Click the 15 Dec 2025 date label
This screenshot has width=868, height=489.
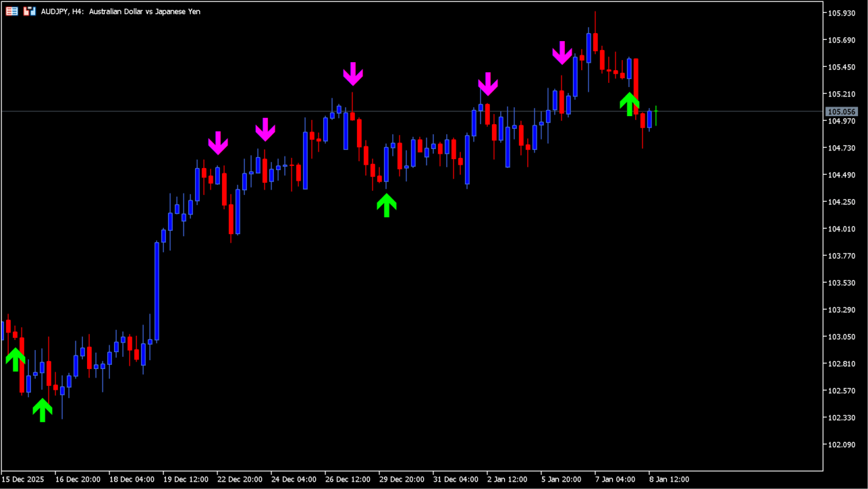coord(23,480)
